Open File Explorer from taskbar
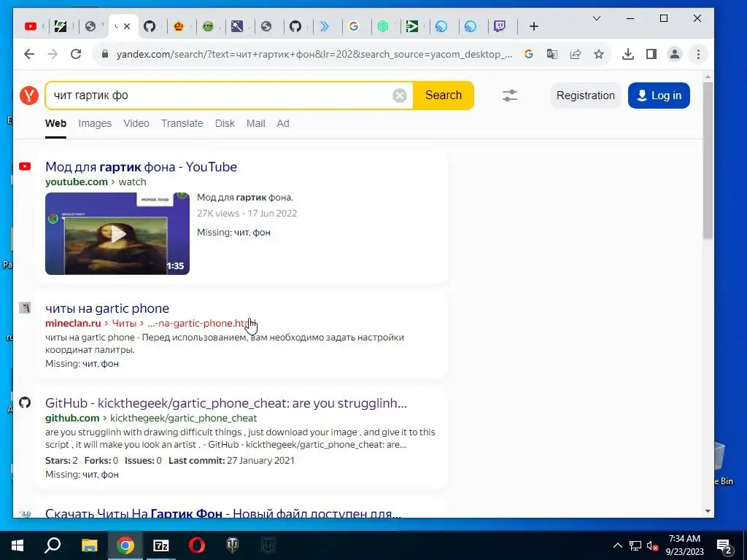This screenshot has height=560, width=747. (x=89, y=545)
